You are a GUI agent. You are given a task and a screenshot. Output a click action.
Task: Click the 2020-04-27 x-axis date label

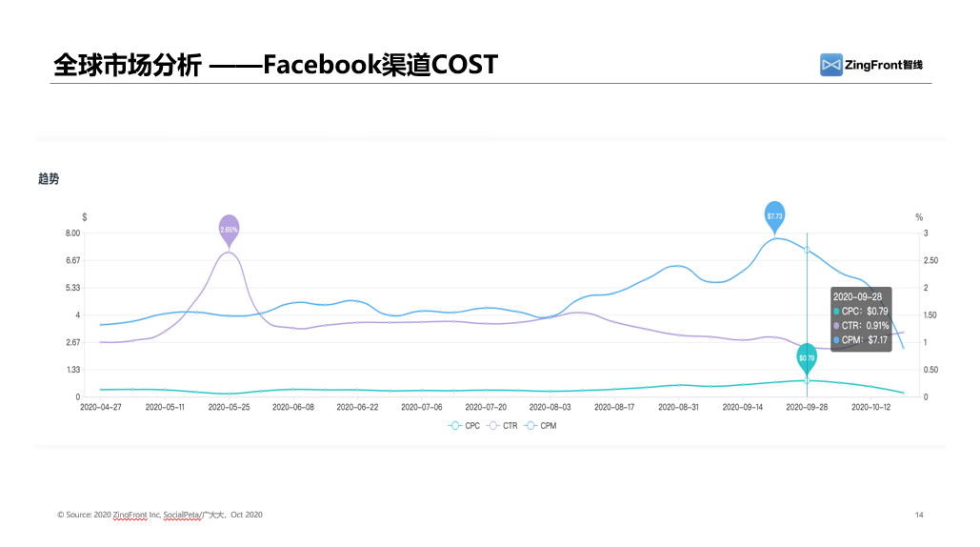tap(99, 407)
